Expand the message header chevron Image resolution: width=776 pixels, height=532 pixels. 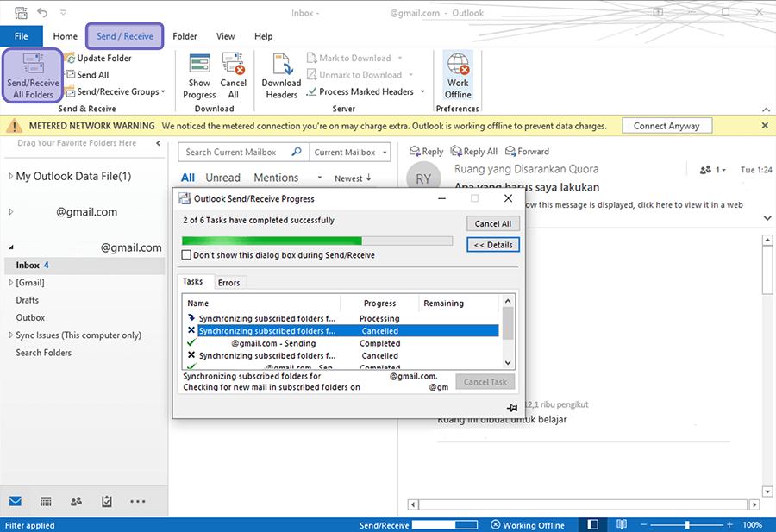767,218
